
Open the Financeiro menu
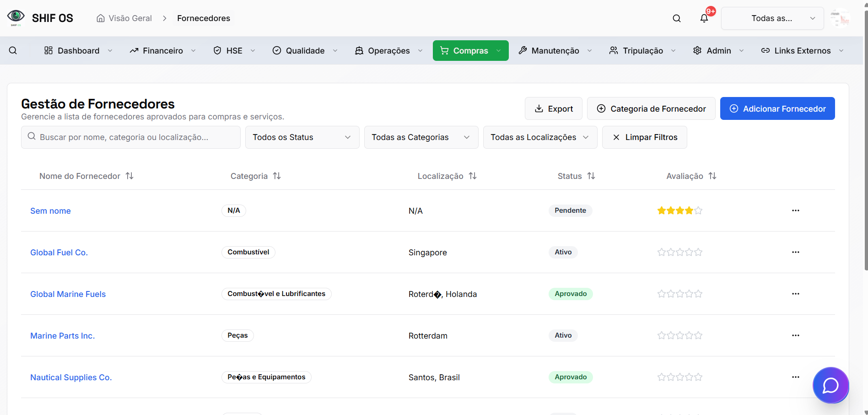pos(162,50)
